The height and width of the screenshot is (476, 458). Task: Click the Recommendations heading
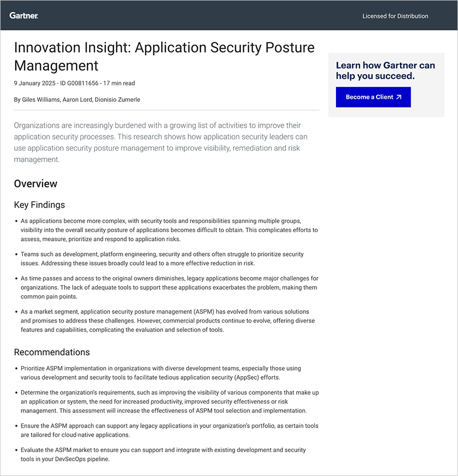[52, 352]
